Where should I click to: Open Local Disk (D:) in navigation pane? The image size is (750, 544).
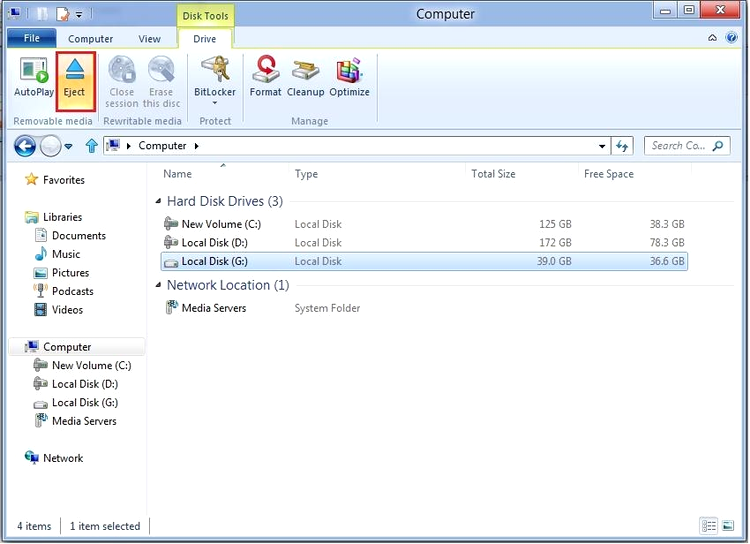(76, 384)
